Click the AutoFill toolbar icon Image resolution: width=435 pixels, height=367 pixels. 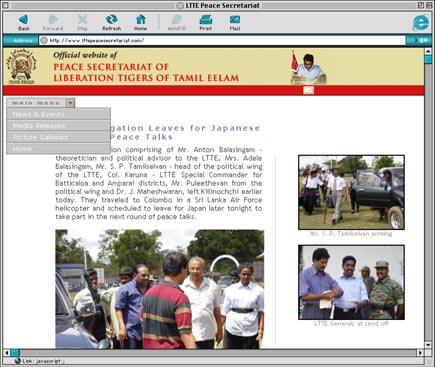177,20
